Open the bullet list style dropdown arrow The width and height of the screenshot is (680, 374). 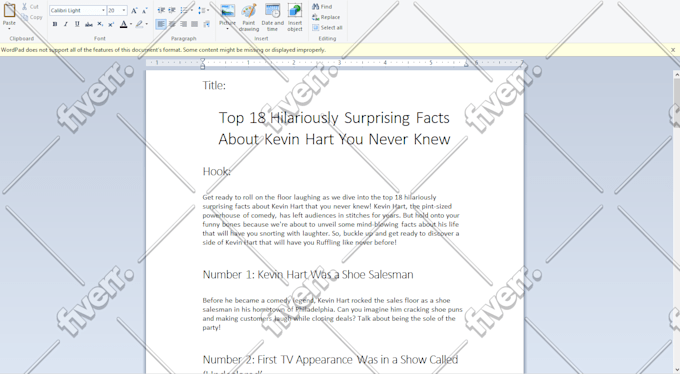192,10
